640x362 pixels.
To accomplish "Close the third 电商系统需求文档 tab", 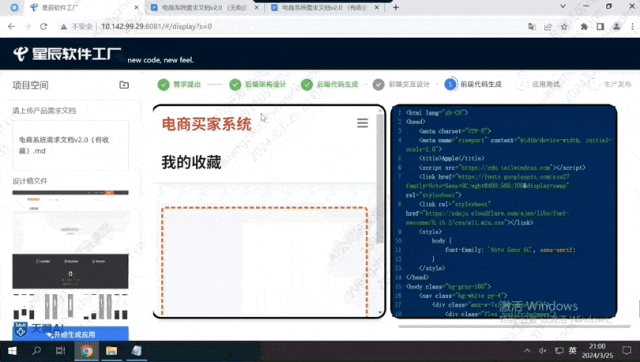I will [376, 8].
